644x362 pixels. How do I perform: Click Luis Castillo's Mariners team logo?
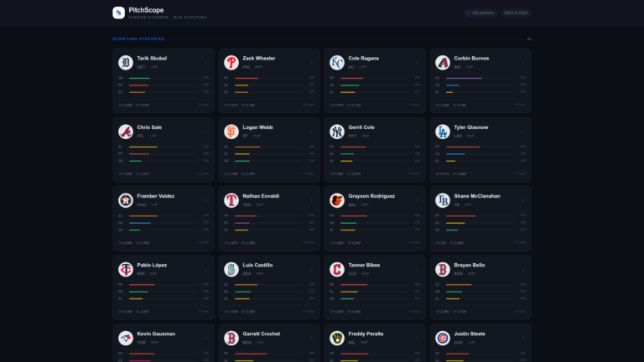coord(231,269)
